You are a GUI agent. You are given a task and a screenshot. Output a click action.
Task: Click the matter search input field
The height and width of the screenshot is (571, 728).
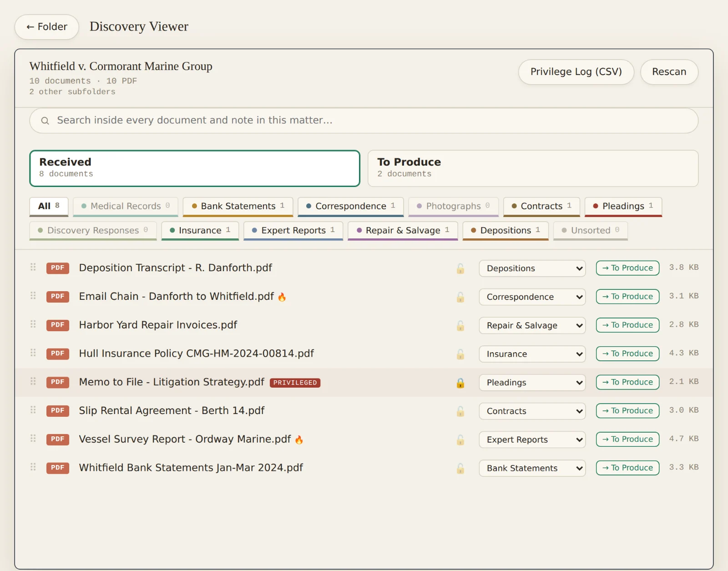(364, 121)
